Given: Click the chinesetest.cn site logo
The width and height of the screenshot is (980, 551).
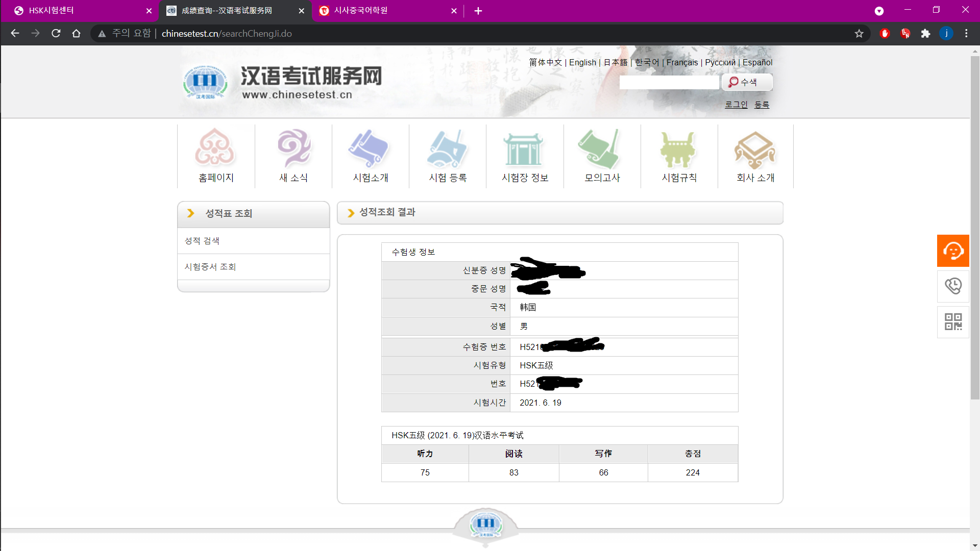Looking at the screenshot, I should [x=282, y=82].
